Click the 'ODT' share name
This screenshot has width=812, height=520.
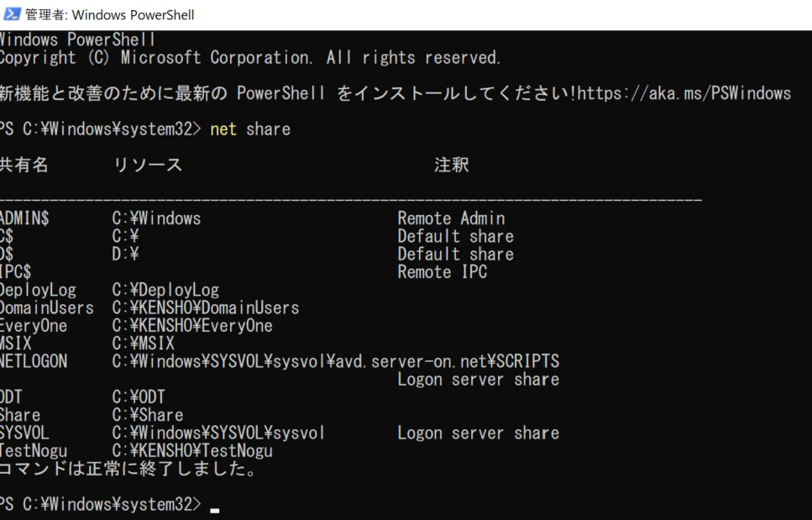point(11,397)
